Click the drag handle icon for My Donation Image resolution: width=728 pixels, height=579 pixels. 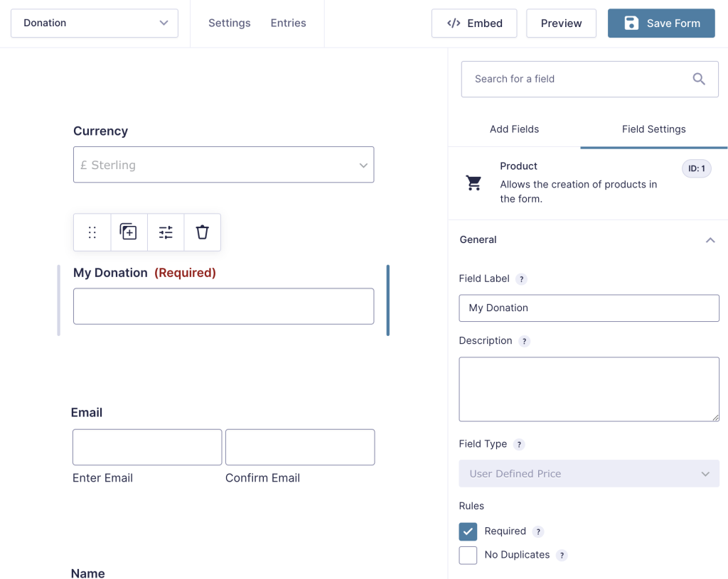(x=92, y=232)
